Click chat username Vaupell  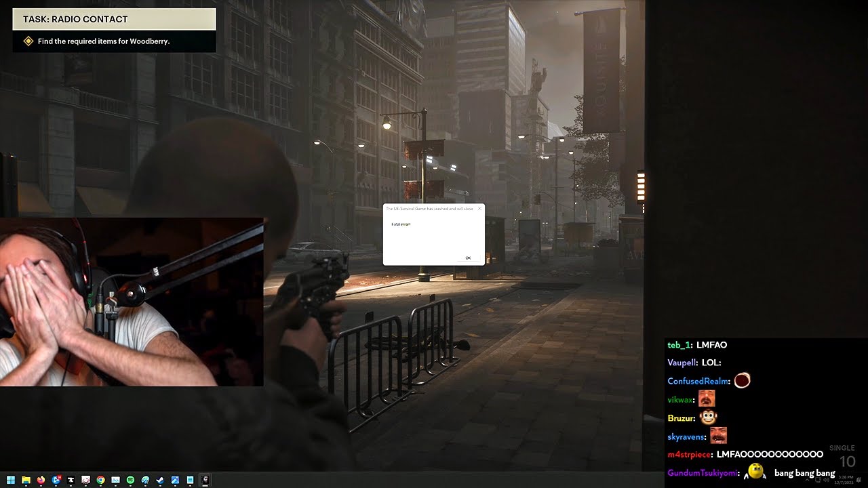click(x=682, y=363)
